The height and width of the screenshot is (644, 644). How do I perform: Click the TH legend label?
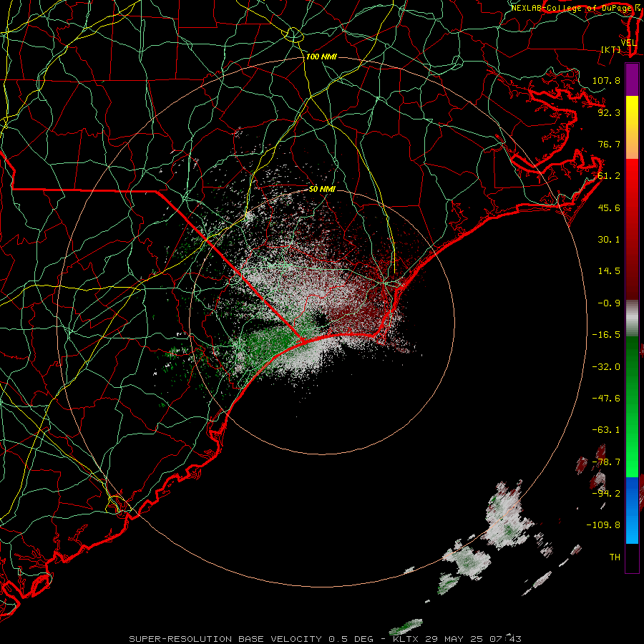tap(615, 557)
